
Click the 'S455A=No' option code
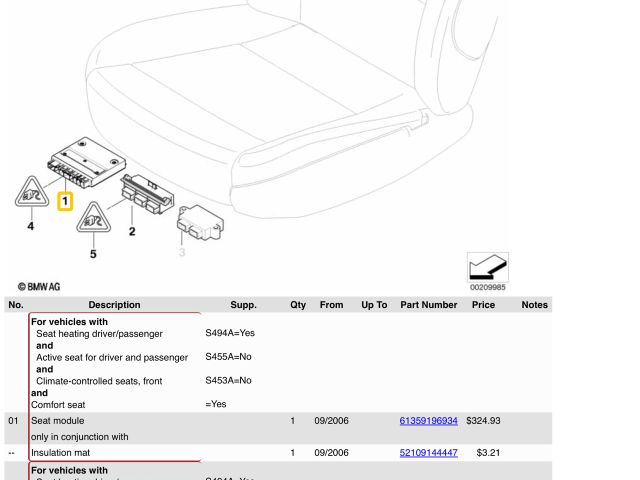[x=228, y=357]
